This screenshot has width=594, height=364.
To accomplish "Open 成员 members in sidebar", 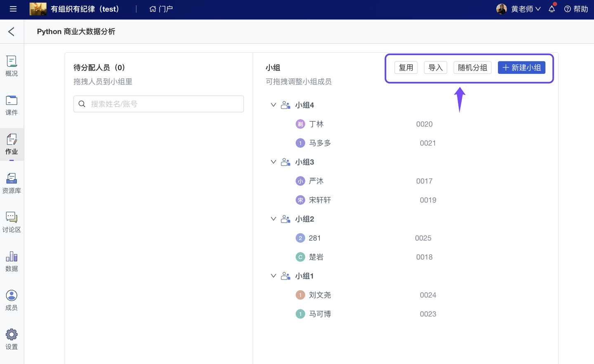I will 12,301.
